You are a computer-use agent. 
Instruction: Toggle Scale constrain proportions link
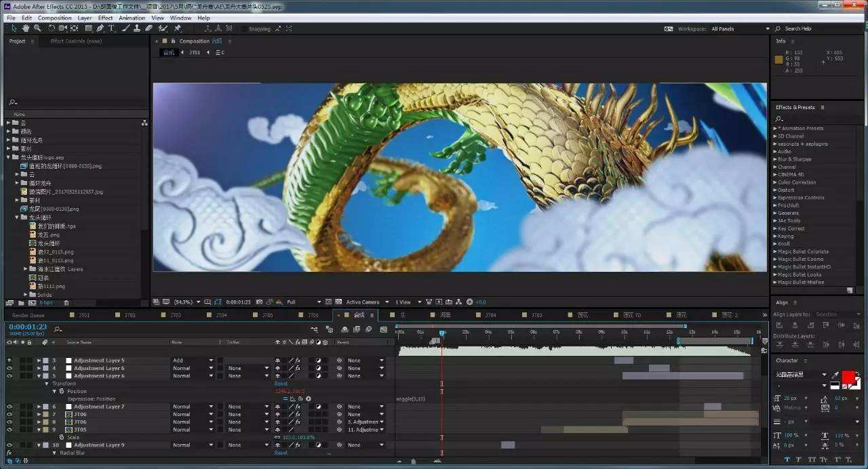[277, 437]
